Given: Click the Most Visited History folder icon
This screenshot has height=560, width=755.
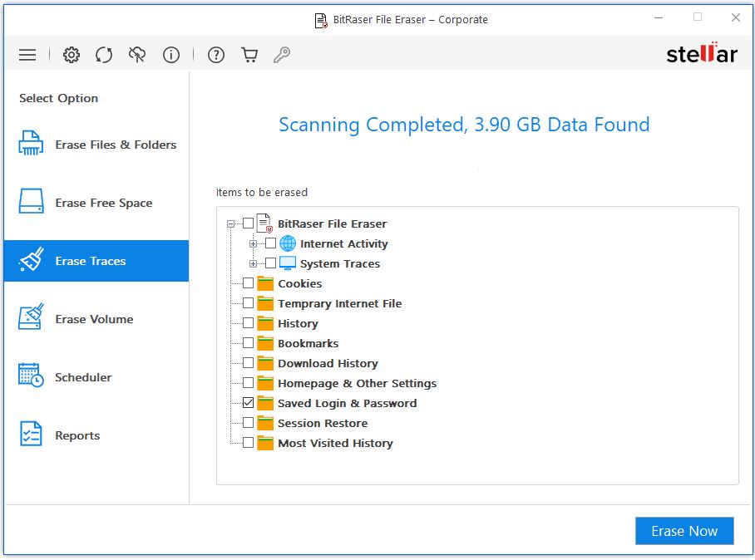Looking at the screenshot, I should (x=265, y=443).
